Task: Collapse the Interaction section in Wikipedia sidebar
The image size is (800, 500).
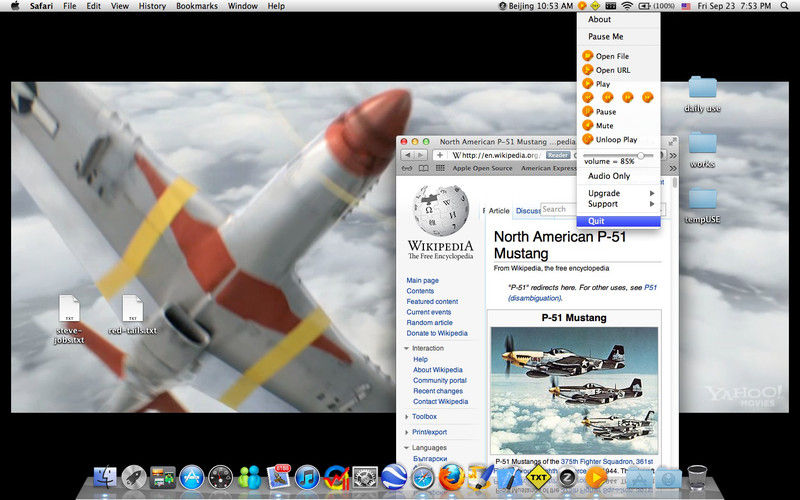Action: pyautogui.click(x=407, y=348)
